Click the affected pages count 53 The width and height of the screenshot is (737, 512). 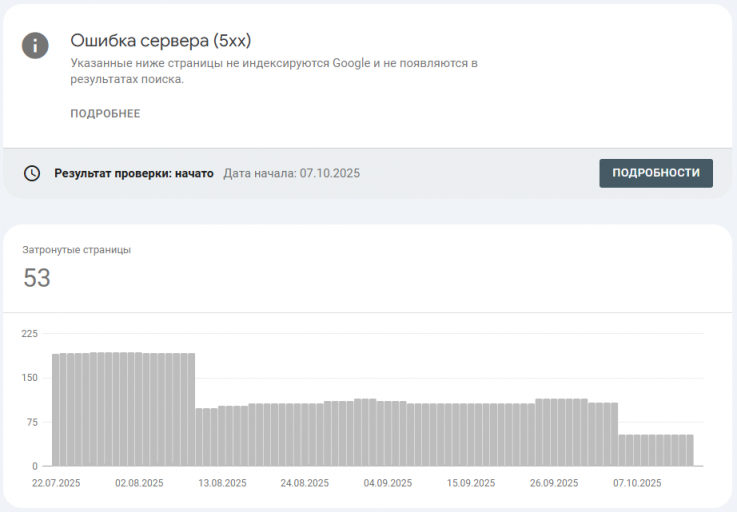(x=37, y=277)
